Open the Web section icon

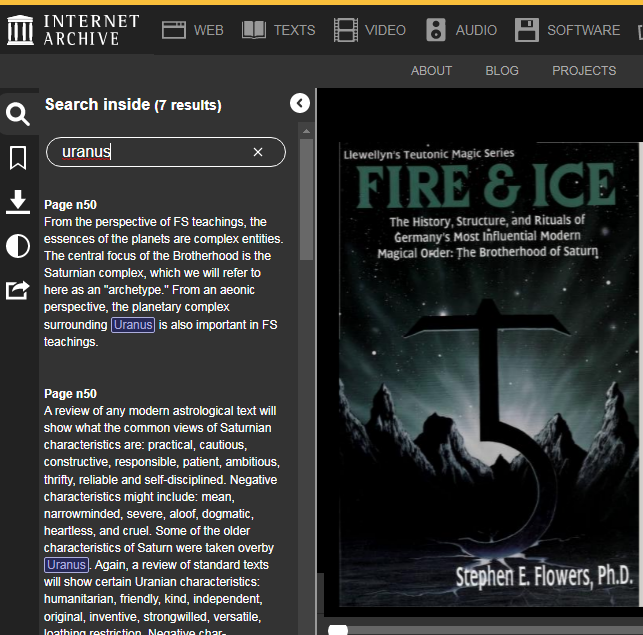(x=174, y=30)
